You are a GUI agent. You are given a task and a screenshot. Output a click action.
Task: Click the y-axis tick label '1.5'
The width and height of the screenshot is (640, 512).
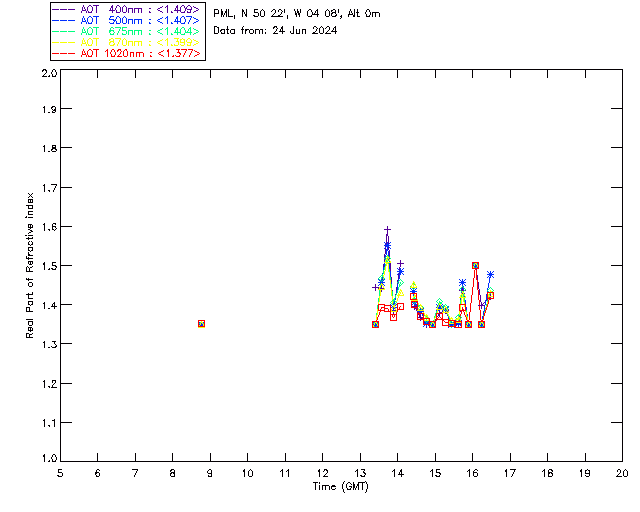coord(49,266)
